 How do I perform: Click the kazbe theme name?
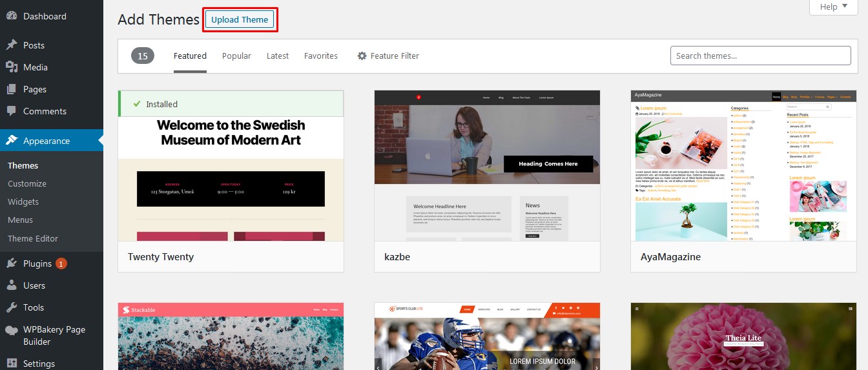click(397, 256)
